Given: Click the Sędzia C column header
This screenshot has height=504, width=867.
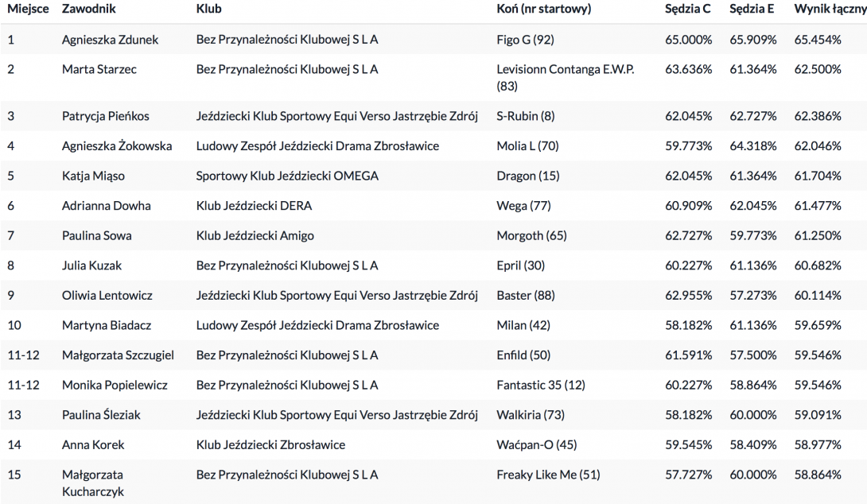Looking at the screenshot, I should [x=688, y=10].
